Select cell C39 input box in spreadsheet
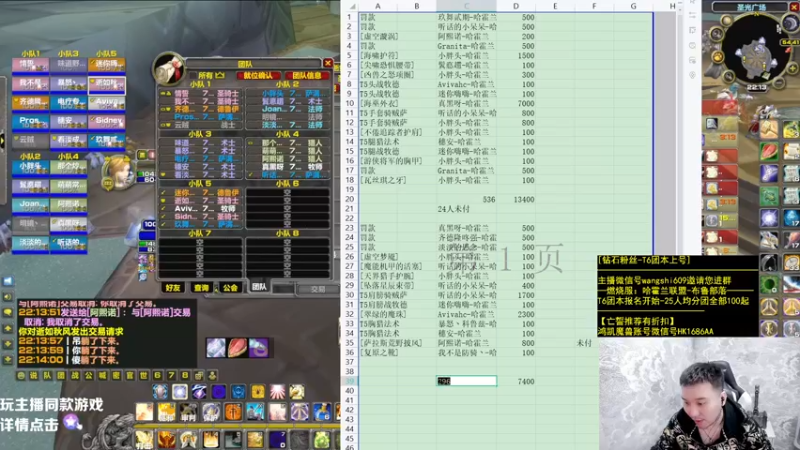 [466, 381]
